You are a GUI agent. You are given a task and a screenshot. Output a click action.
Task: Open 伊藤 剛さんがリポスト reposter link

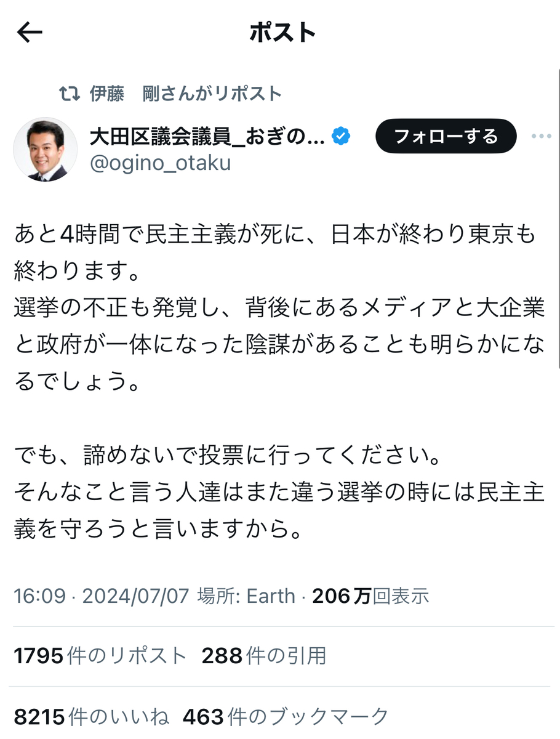pos(186,94)
